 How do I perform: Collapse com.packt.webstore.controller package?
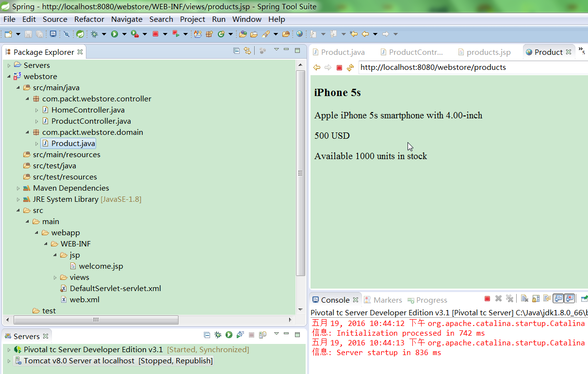[x=28, y=98]
